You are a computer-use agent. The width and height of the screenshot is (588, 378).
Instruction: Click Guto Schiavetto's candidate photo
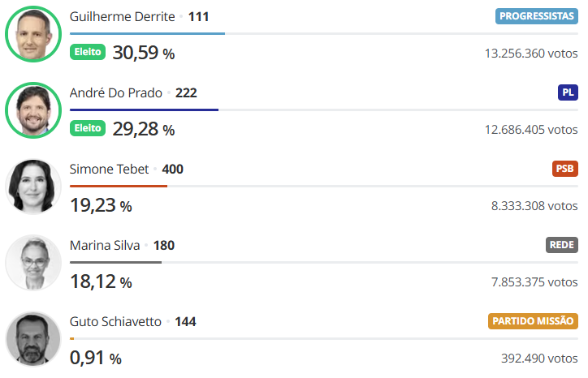tap(33, 339)
